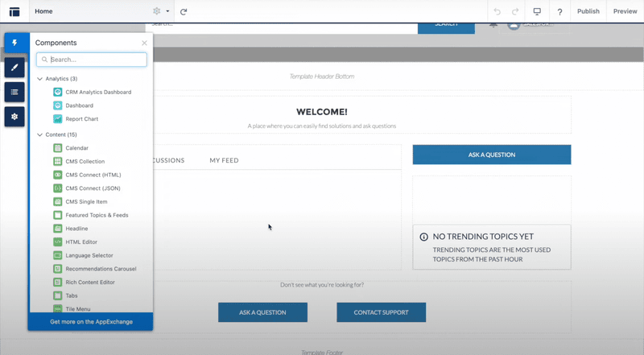Click the Help question mark icon

tap(559, 11)
